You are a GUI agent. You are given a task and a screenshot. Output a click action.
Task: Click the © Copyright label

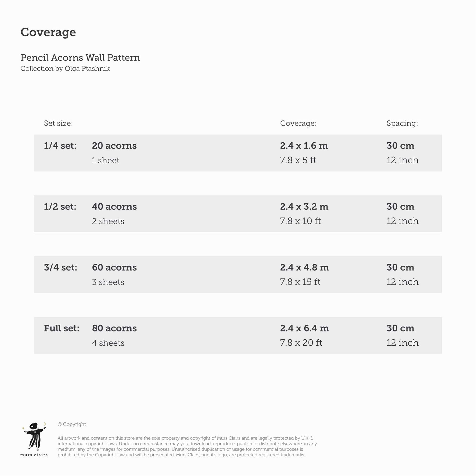(72, 424)
